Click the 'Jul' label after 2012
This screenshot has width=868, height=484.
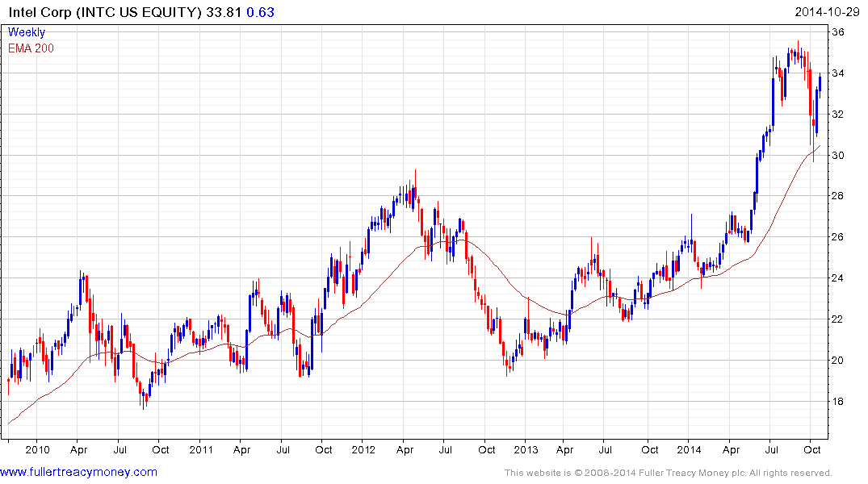coord(446,449)
